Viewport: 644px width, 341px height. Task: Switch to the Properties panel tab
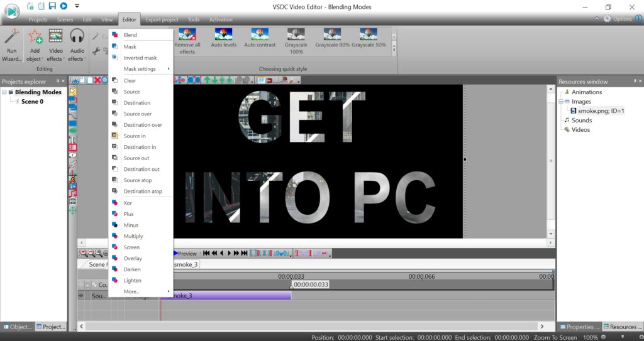579,327
